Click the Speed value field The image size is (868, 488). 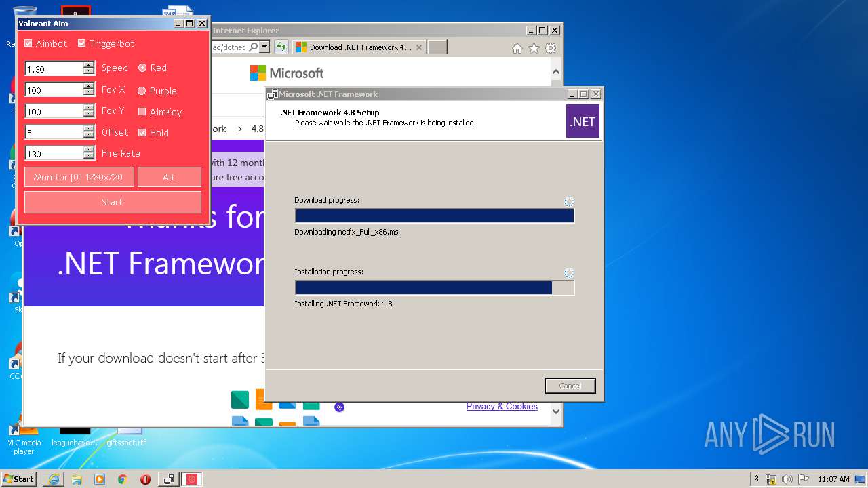point(54,68)
